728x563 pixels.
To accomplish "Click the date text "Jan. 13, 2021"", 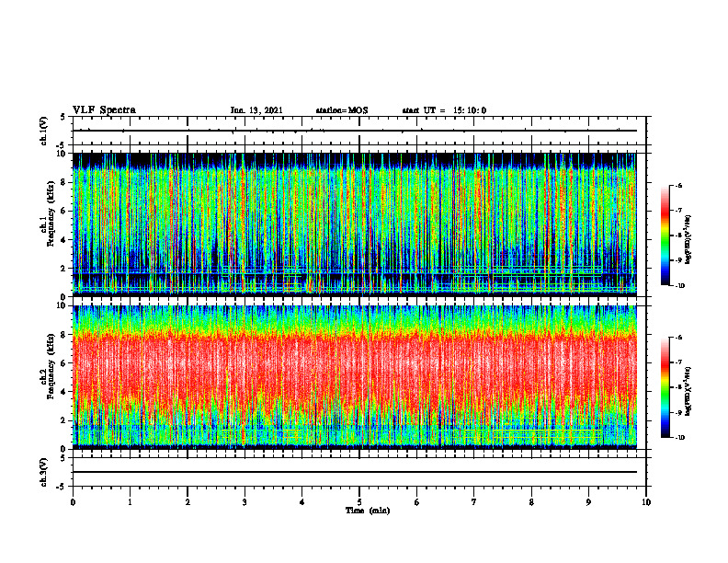I will [x=256, y=110].
